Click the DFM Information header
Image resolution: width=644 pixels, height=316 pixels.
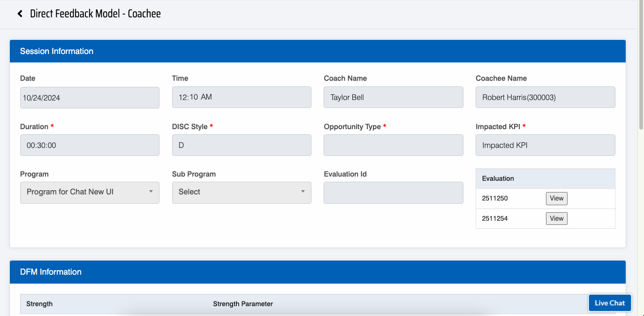point(51,272)
